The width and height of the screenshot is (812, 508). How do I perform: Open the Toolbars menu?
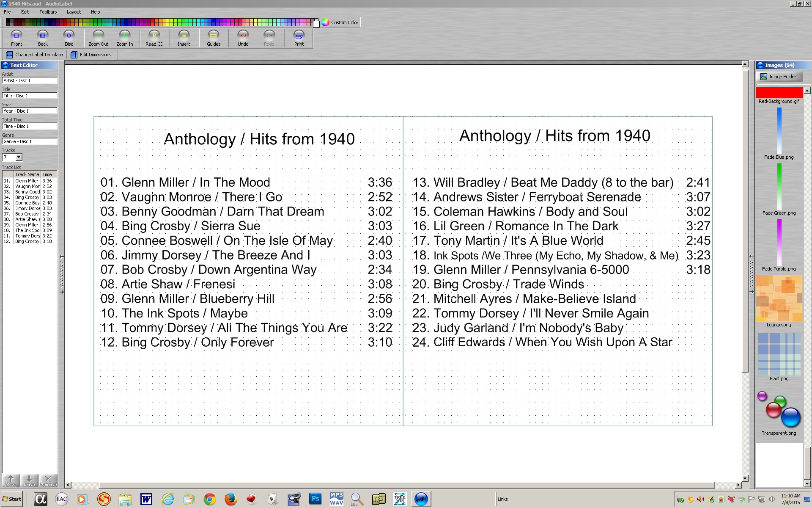[47, 12]
